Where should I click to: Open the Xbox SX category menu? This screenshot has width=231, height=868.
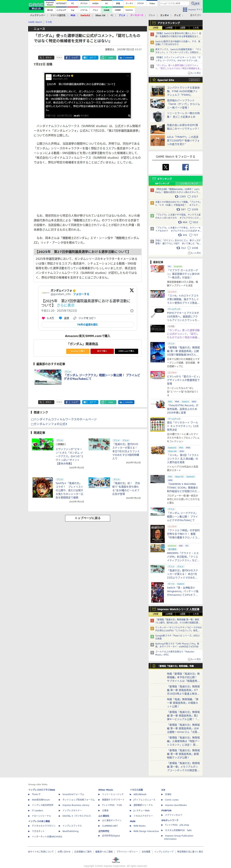[100, 15]
